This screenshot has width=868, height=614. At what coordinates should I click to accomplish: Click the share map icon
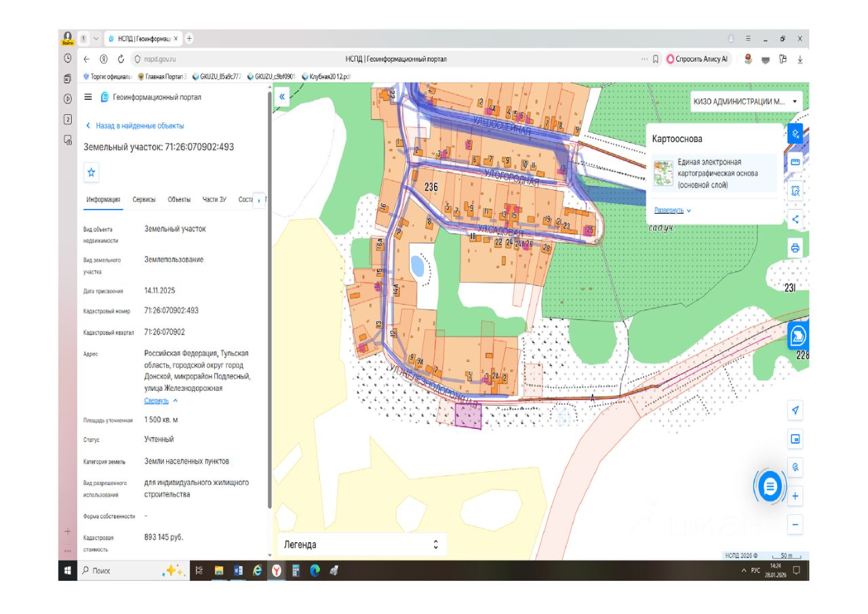point(795,219)
